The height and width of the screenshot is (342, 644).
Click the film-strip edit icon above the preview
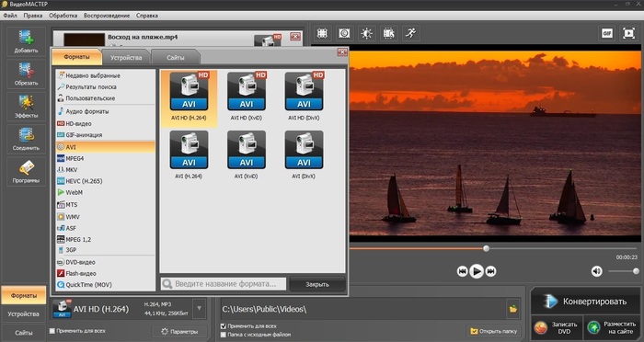[x=388, y=33]
